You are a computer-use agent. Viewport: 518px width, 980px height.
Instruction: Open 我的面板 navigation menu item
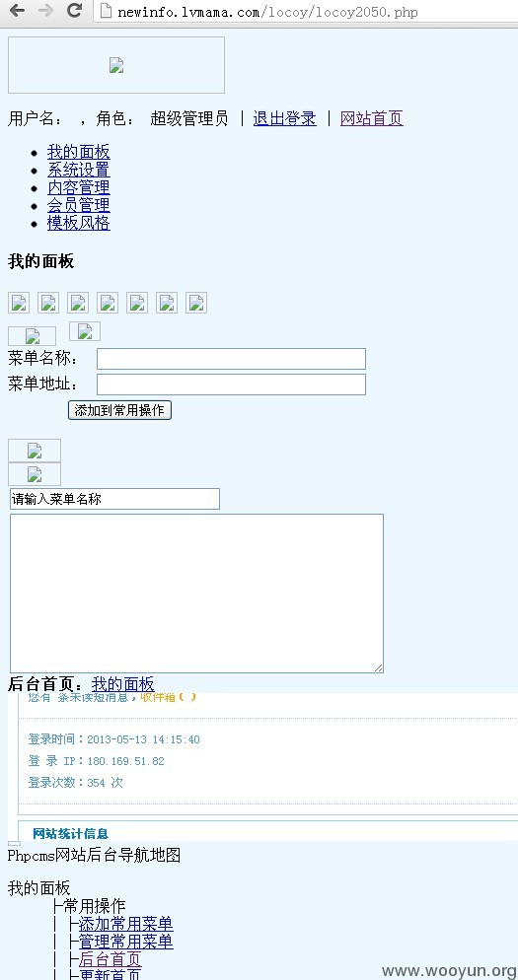pos(79,152)
